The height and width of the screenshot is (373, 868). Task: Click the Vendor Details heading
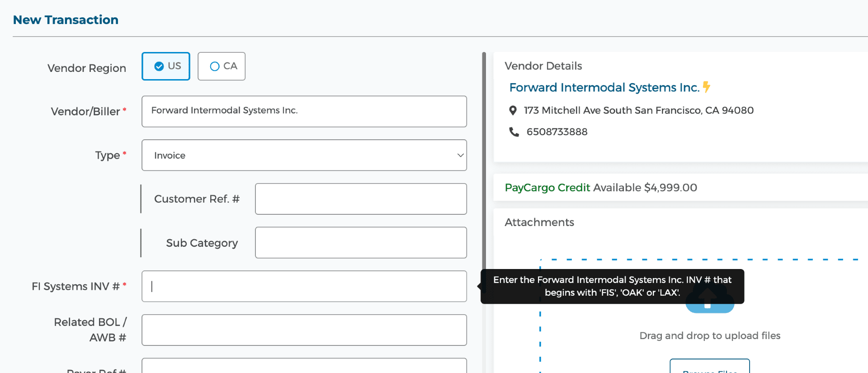pyautogui.click(x=543, y=66)
